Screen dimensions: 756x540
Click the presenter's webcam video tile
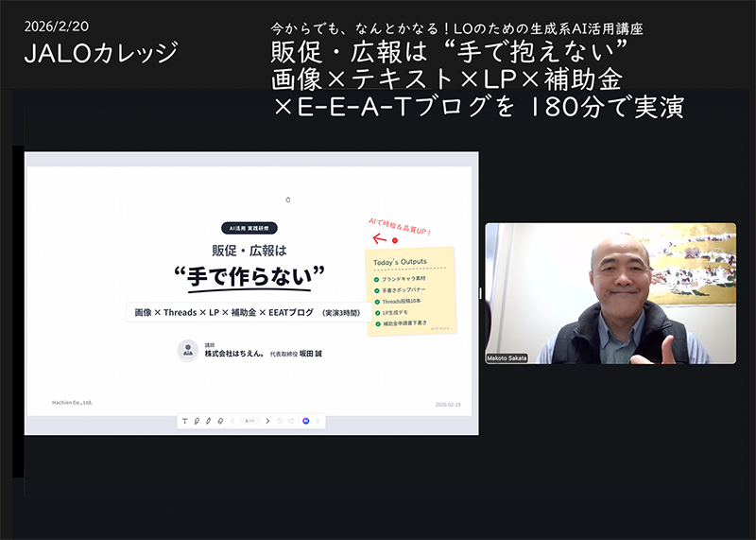pos(610,293)
